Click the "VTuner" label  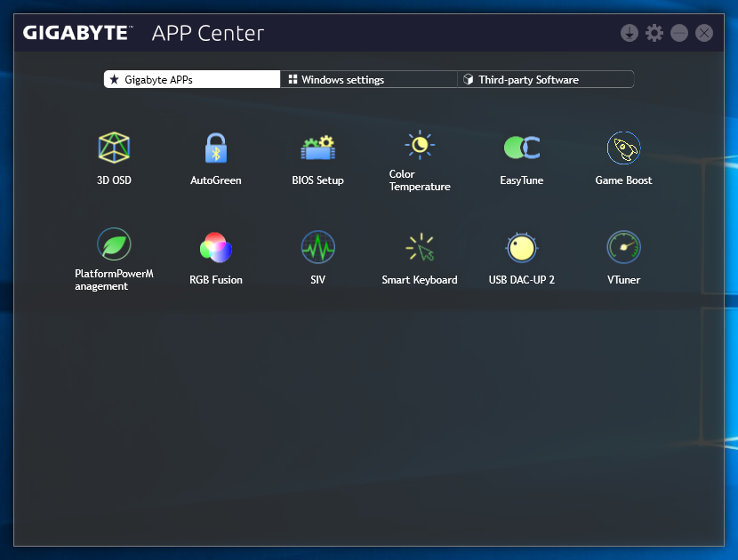623,280
